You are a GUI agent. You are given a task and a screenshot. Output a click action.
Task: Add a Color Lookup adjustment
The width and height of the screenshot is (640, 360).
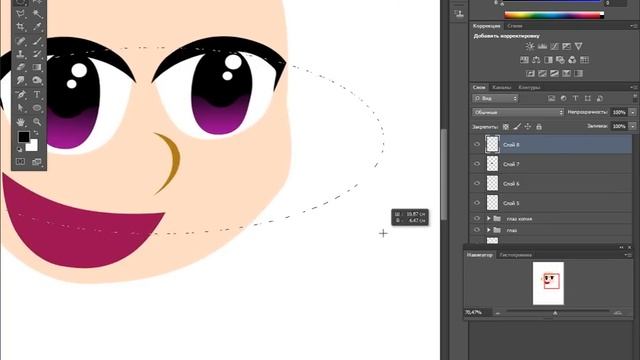584,60
